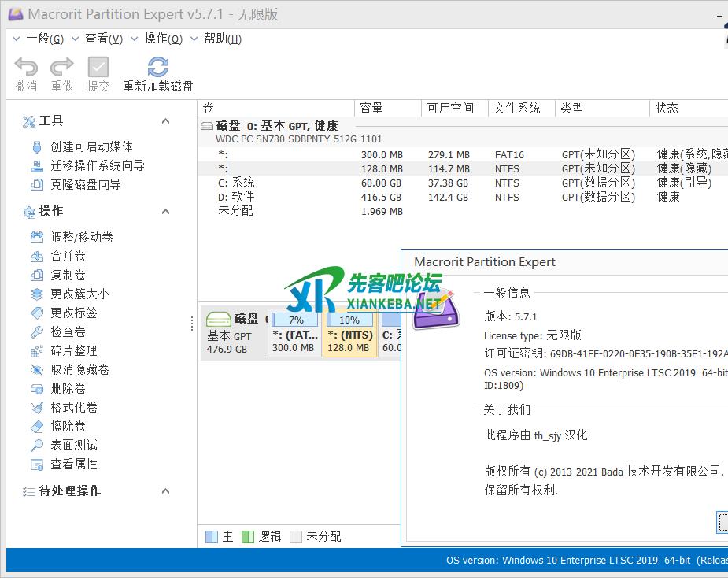The height and width of the screenshot is (581, 728).
Task: Click the 容量 column header
Action: [x=371, y=108]
